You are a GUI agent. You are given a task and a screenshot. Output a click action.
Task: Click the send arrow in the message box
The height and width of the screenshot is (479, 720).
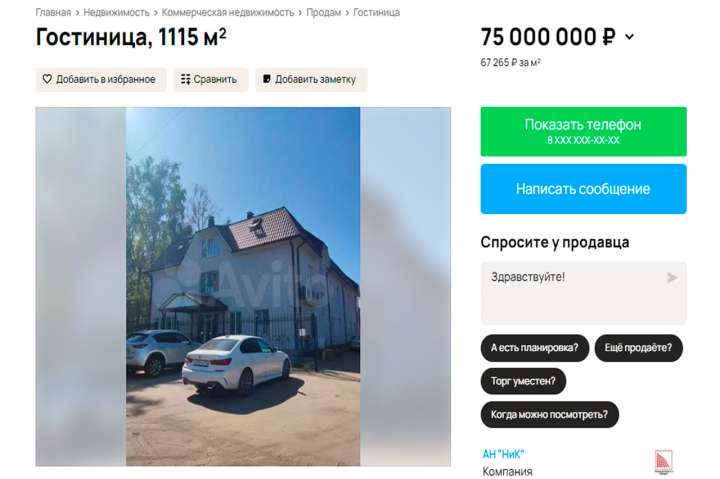click(x=672, y=277)
